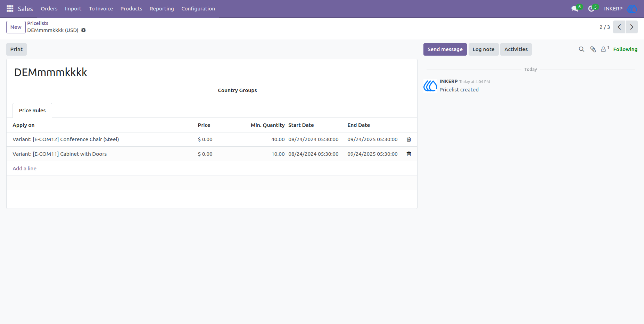Select the Price Rules tab
The width and height of the screenshot is (644, 324).
[32, 111]
